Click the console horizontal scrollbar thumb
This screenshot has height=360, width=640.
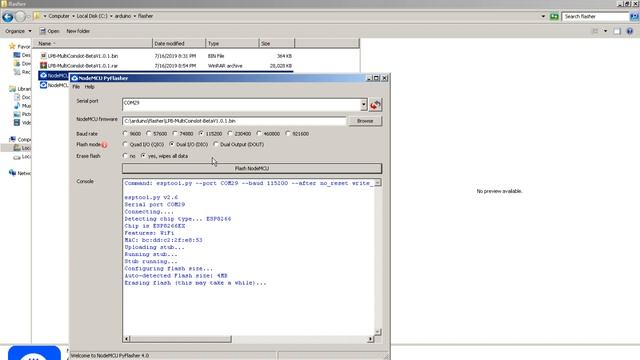tap(180, 339)
